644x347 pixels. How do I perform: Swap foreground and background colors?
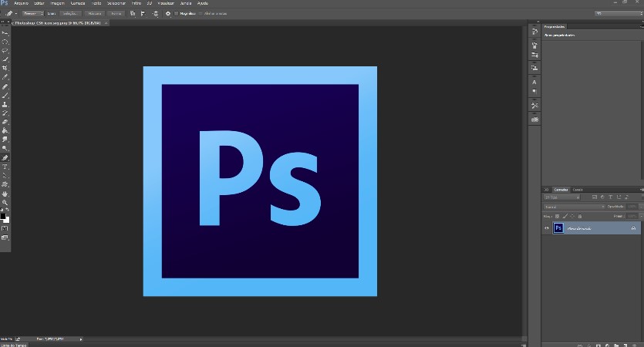click(x=8, y=210)
